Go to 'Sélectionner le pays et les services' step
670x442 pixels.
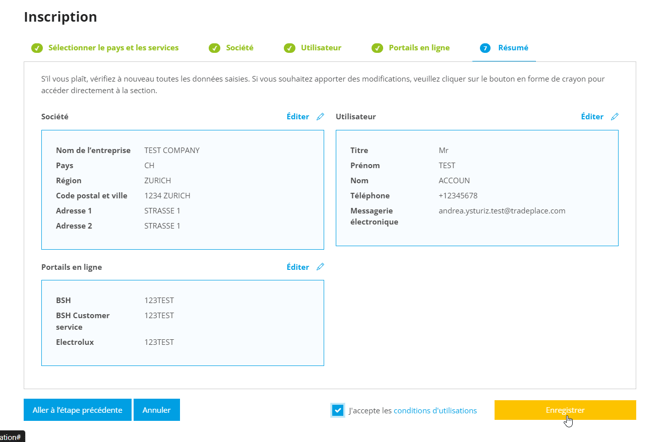(113, 48)
